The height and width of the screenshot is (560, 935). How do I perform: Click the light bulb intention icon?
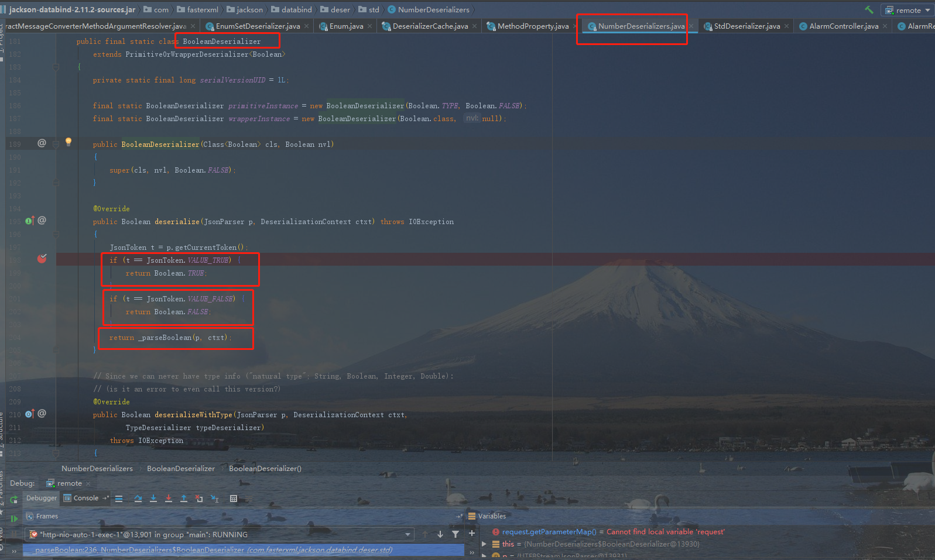pyautogui.click(x=69, y=142)
